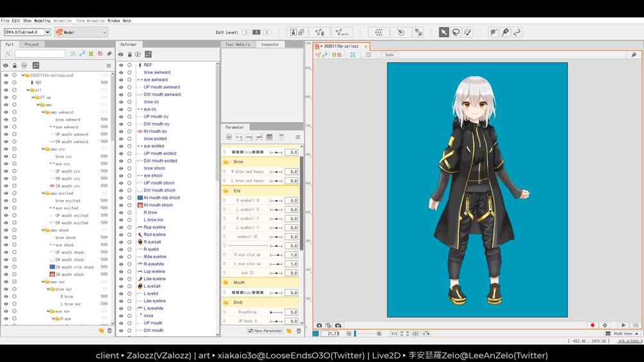
Task: Set Edit Level to 3
Action: click(x=267, y=32)
